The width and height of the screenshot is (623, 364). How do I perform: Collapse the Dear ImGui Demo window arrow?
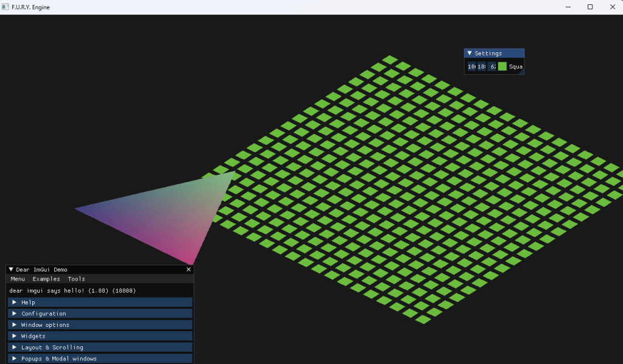click(11, 270)
